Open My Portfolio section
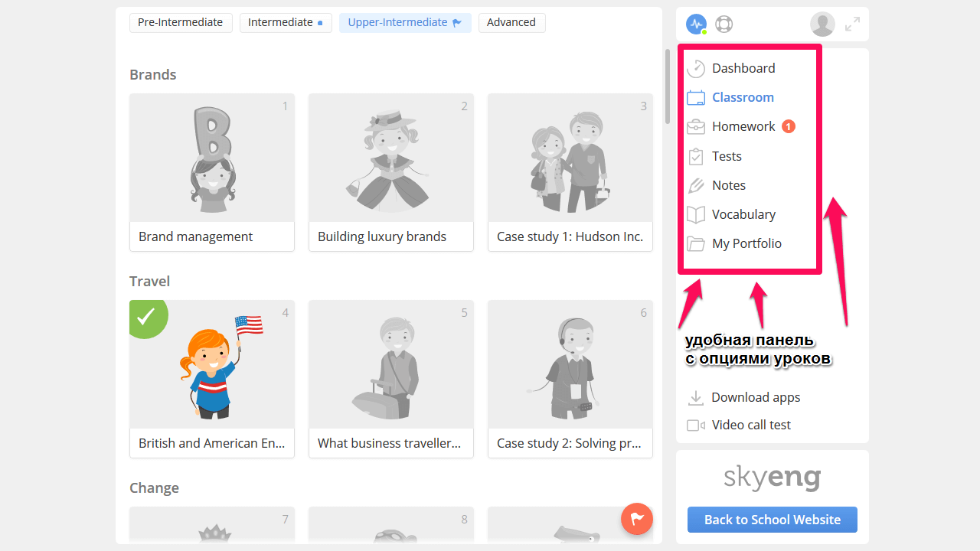This screenshot has width=980, height=551. coord(746,243)
